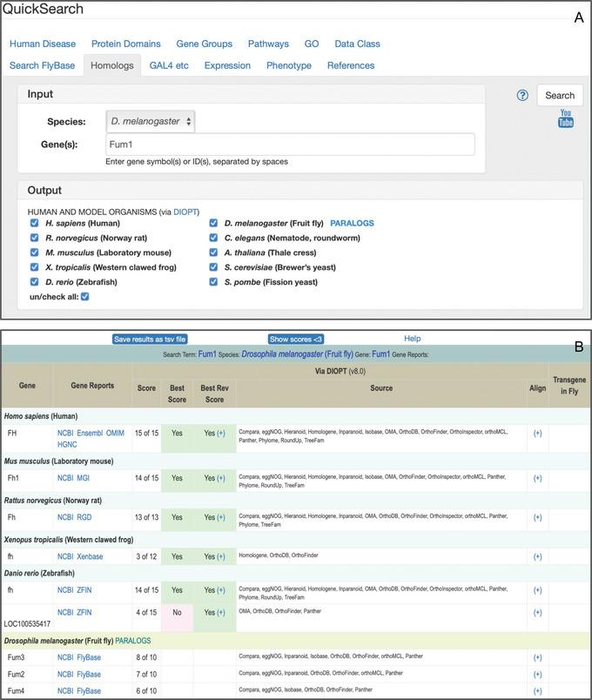
Task: Switch to the Phenotype tab
Action: pyautogui.click(x=289, y=65)
